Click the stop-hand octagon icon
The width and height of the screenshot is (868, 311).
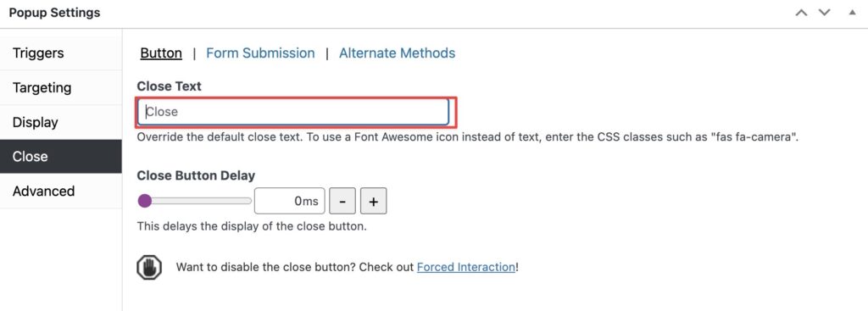coord(149,268)
